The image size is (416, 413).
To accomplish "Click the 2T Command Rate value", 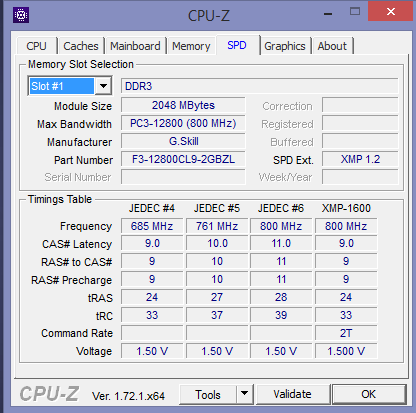I will [x=346, y=333].
